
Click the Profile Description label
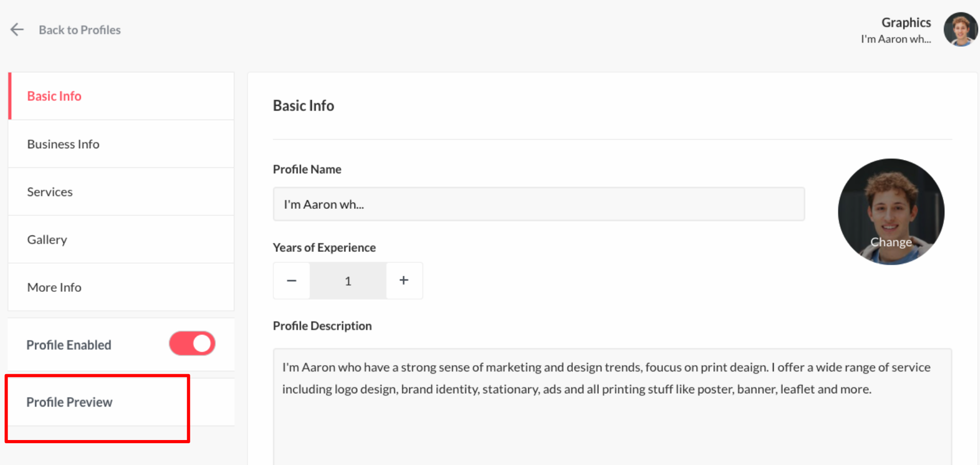point(322,326)
